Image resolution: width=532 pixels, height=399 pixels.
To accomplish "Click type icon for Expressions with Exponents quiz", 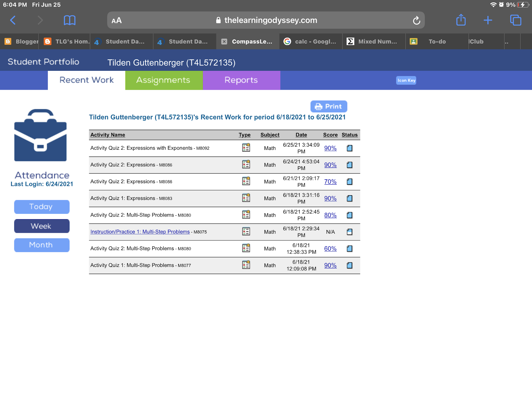I will click(246, 148).
